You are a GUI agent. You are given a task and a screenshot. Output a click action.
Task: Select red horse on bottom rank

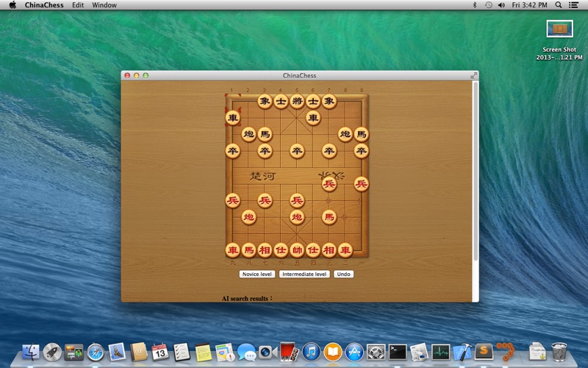[x=248, y=250]
